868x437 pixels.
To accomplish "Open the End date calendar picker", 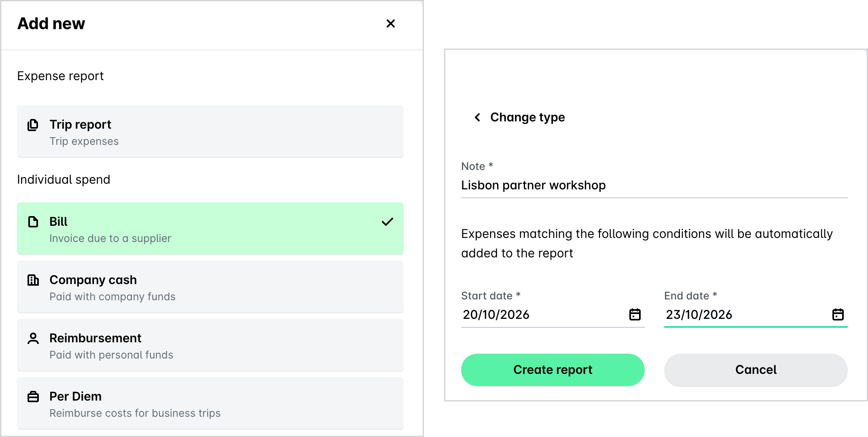I will tap(838, 314).
